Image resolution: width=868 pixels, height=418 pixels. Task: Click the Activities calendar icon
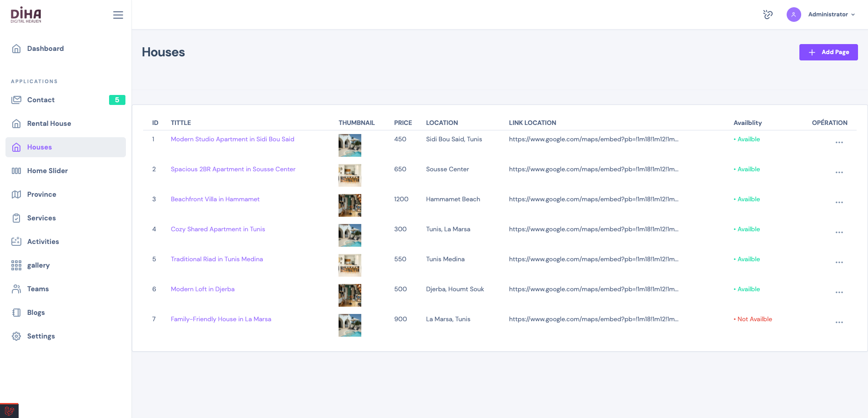(x=16, y=242)
